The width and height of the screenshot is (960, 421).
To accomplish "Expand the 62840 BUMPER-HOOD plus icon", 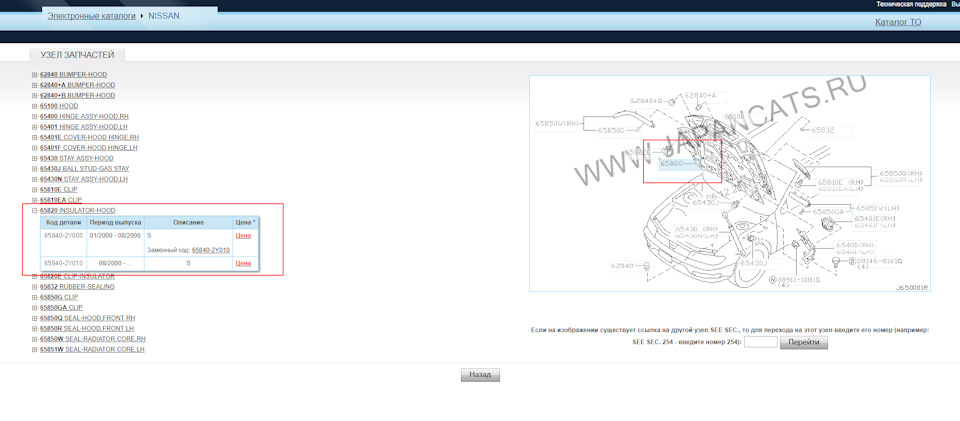I will pyautogui.click(x=34, y=75).
